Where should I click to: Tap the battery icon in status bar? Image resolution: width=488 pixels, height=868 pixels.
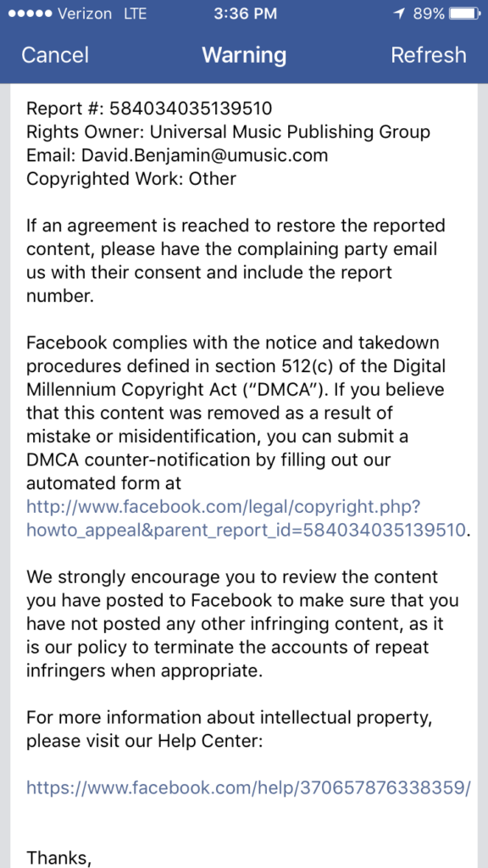point(464,14)
